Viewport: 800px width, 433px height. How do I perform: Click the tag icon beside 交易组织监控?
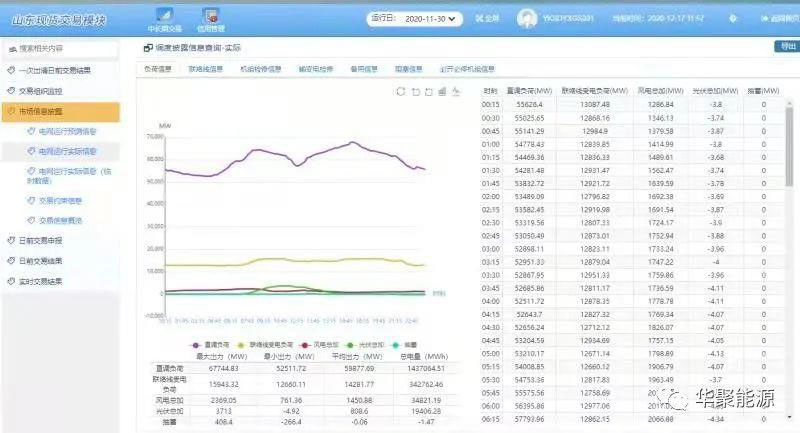(10, 90)
